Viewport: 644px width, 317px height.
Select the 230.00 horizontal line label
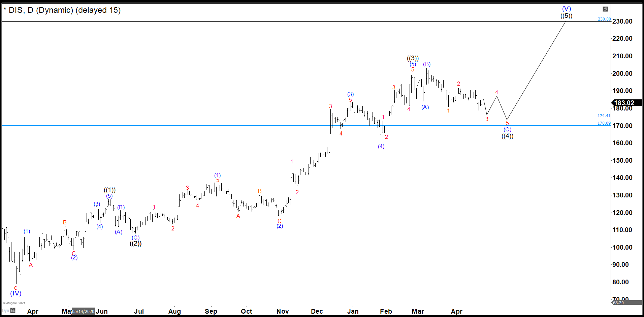coord(604,19)
